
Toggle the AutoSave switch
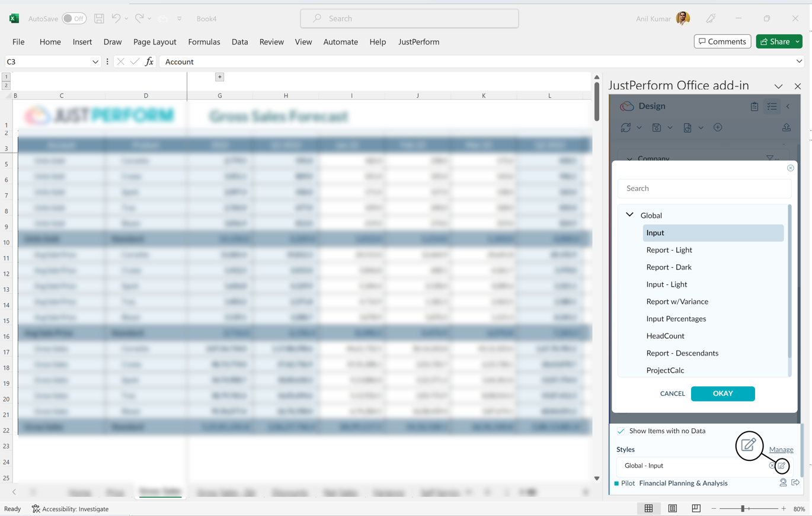[x=74, y=18]
